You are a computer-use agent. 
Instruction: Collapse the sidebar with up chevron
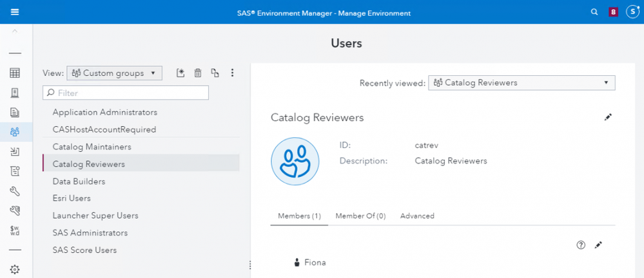click(x=15, y=31)
